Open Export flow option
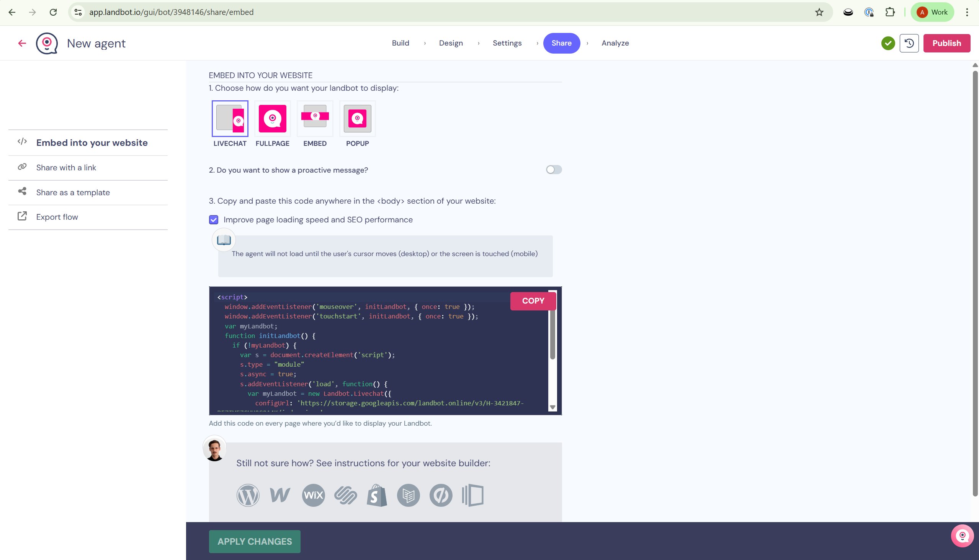Screen dimensions: 979x560 click(x=88, y=217)
